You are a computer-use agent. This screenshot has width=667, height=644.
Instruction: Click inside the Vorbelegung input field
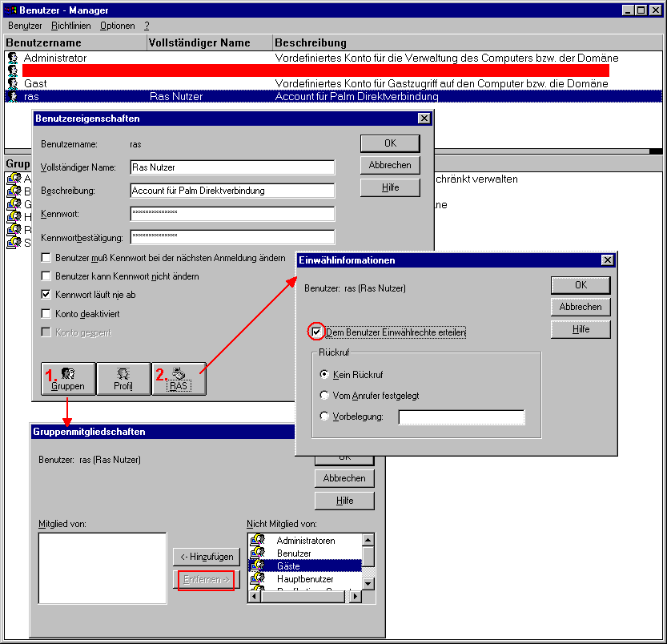coord(462,417)
